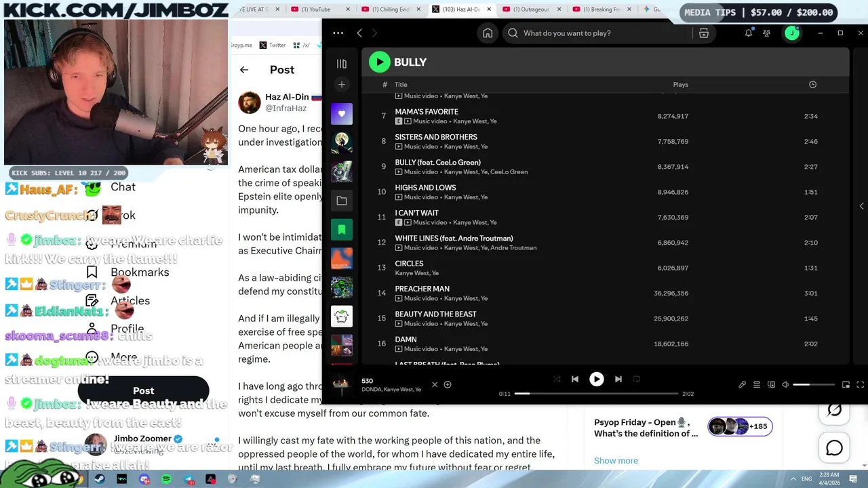Skip to the next track

(x=618, y=380)
